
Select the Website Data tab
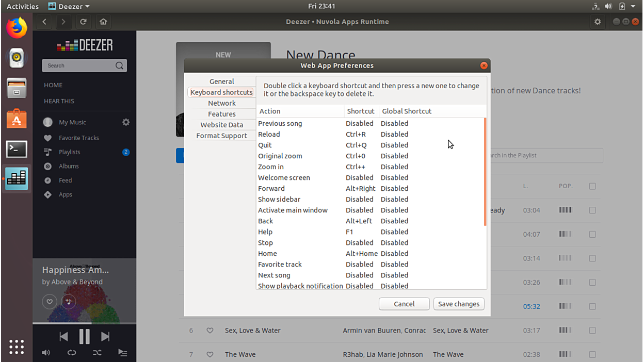pyautogui.click(x=221, y=125)
